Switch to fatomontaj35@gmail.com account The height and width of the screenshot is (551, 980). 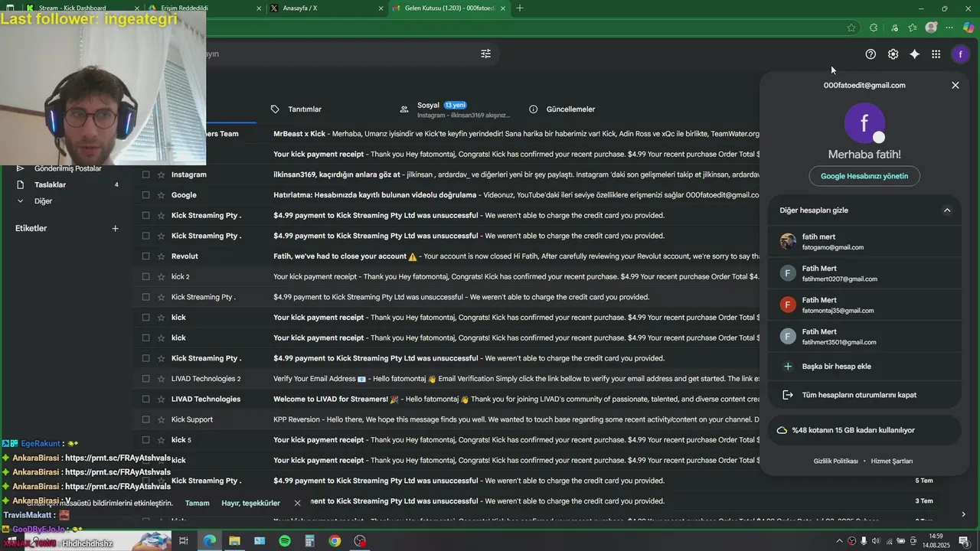864,305
